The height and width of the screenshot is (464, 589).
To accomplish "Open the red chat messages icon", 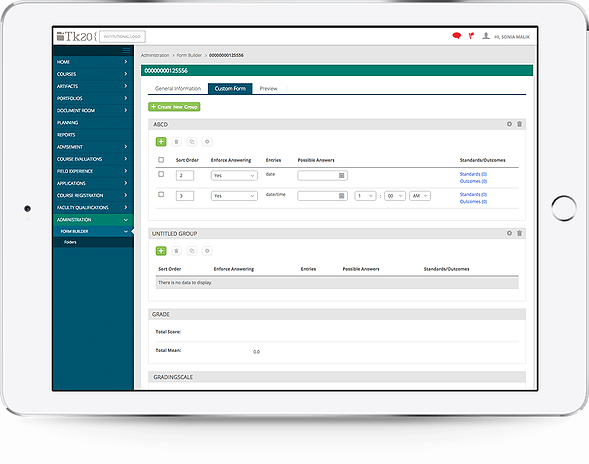I will coord(456,36).
